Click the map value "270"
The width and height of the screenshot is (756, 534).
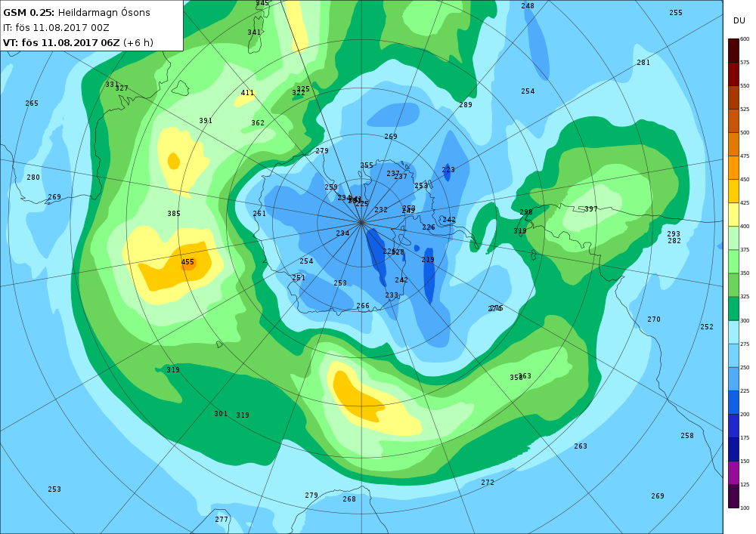[654, 319]
